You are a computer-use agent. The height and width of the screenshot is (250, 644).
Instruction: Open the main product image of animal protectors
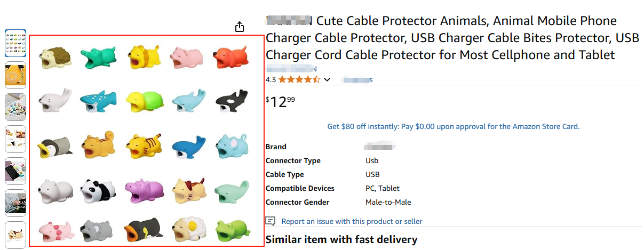point(146,141)
